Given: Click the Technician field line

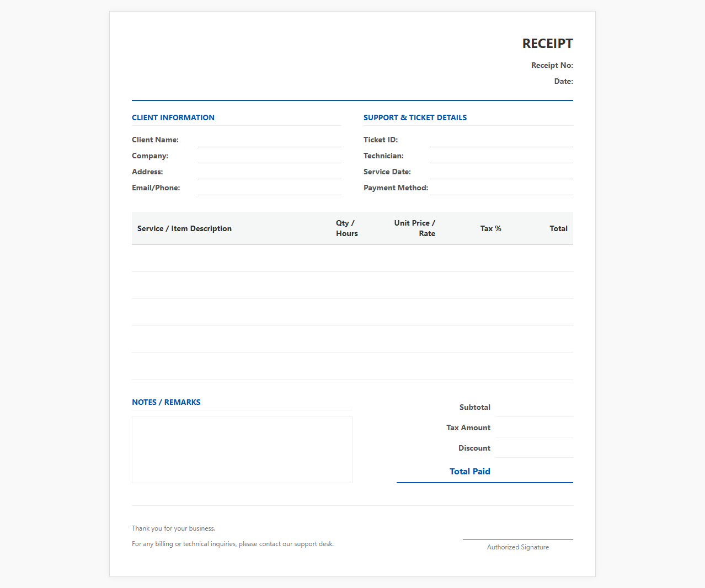Looking at the screenshot, I should coord(501,156).
